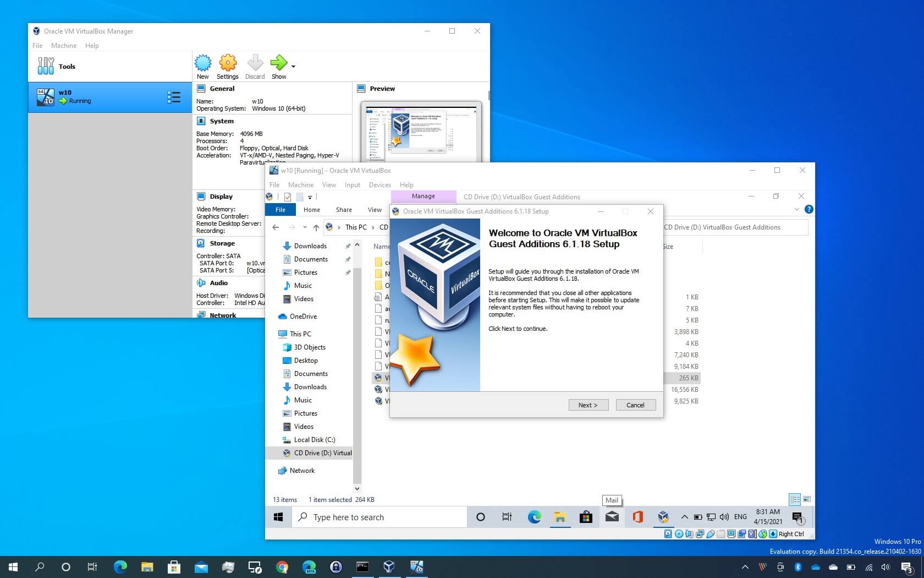Open the w10 machine list menu icon
924x578 pixels.
(x=174, y=98)
